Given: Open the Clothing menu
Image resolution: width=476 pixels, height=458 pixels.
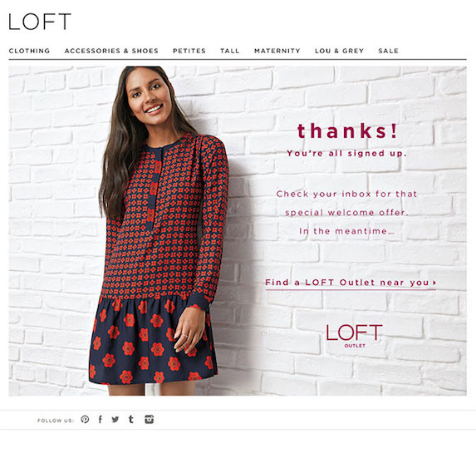Looking at the screenshot, I should [29, 51].
